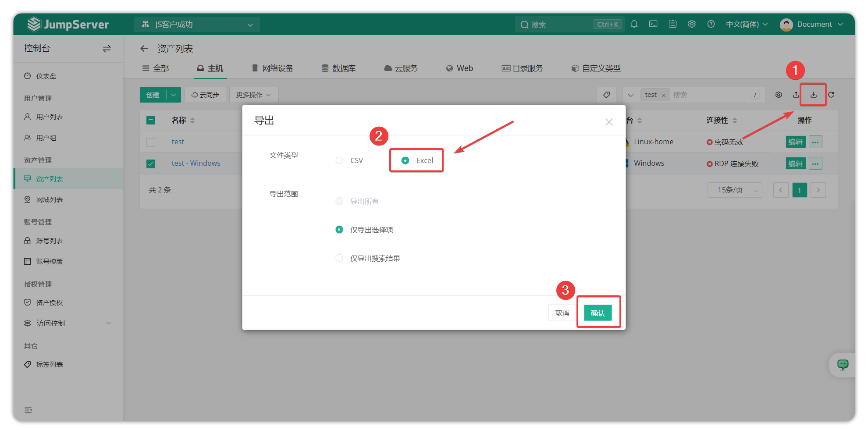Open the floating chat assistant icon

(x=843, y=365)
